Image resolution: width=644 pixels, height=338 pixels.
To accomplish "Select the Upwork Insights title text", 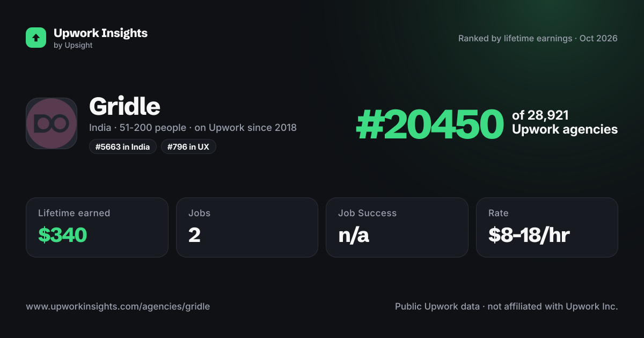I will point(100,33).
